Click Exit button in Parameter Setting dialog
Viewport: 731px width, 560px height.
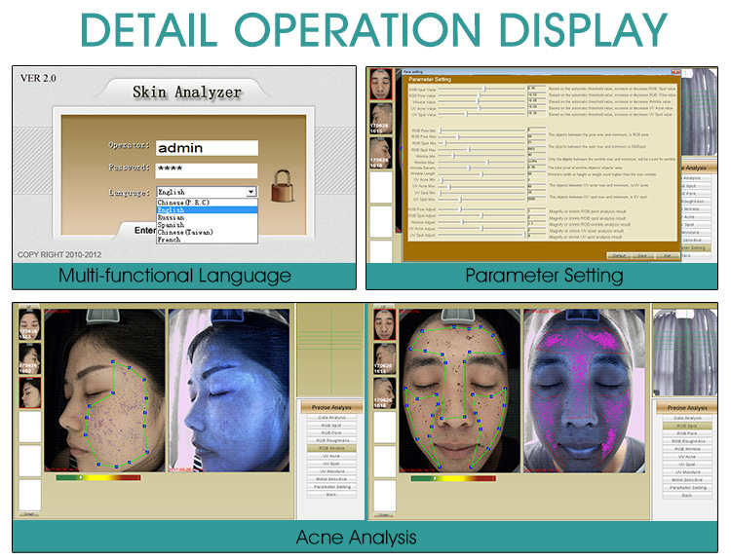click(x=666, y=255)
